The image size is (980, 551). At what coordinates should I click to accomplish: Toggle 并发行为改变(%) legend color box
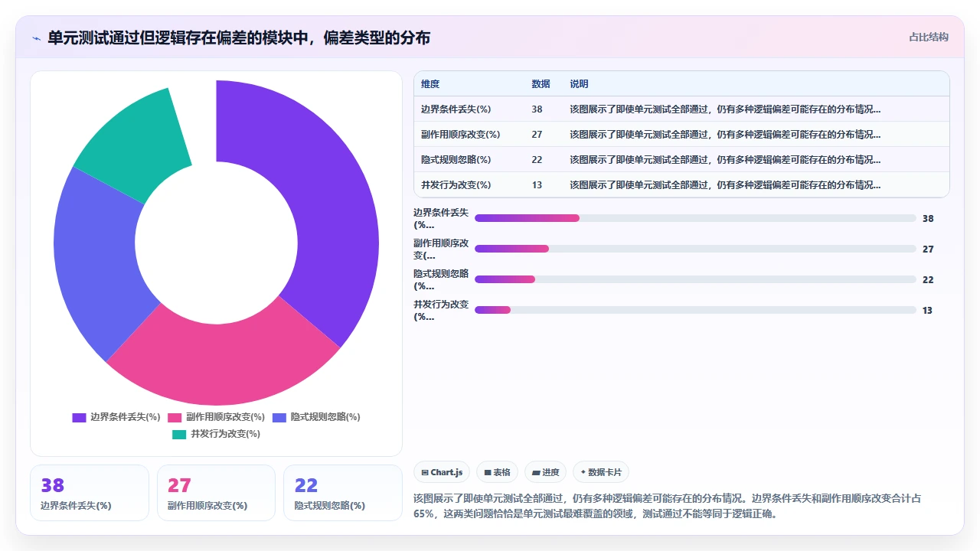tap(179, 434)
